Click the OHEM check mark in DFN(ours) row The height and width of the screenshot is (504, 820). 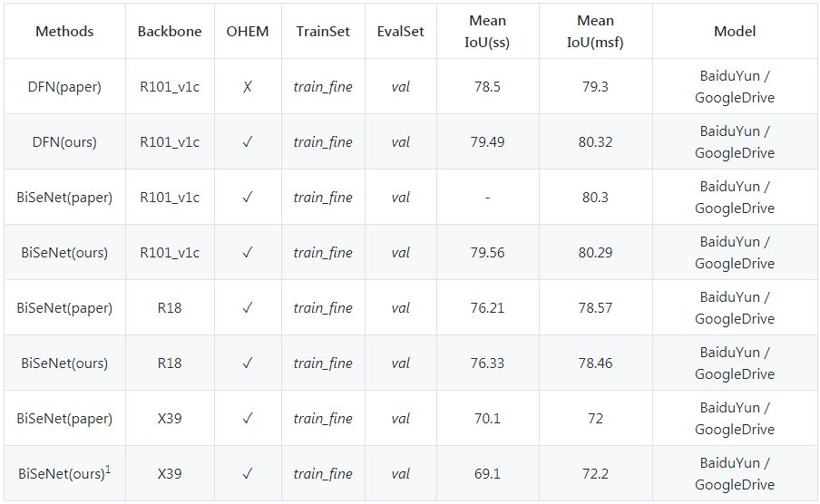(248, 142)
